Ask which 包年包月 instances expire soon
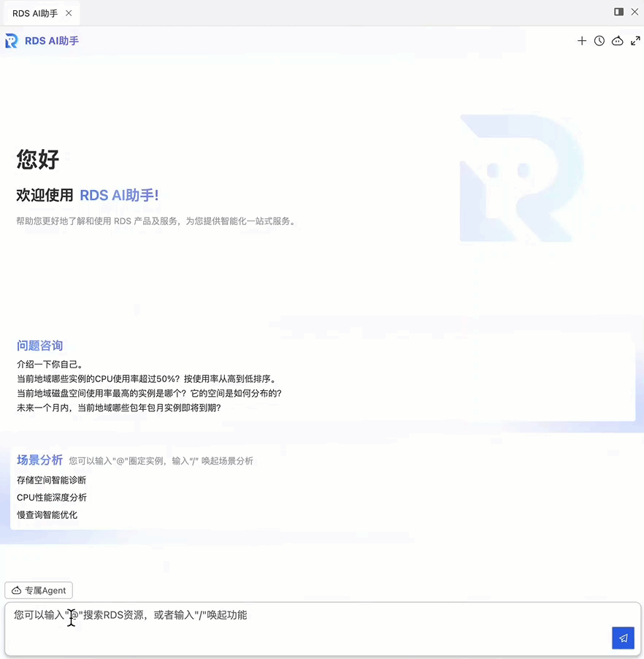Viewport: 644px width, 659px height. pos(119,408)
